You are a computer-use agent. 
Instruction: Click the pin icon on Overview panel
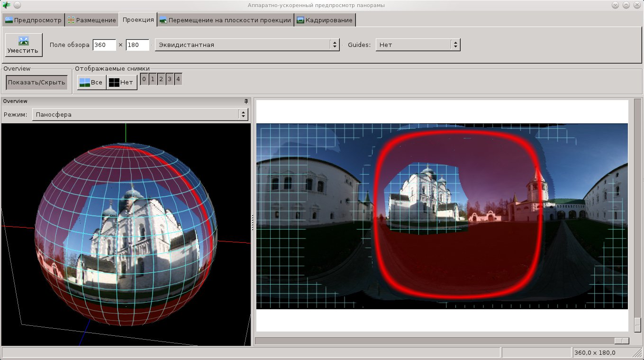[246, 101]
